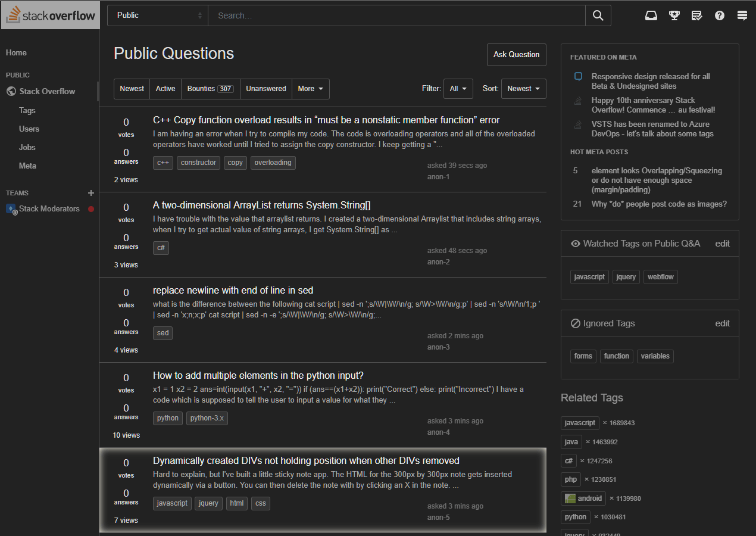Viewport: 756px width, 536px height.
Task: Open the site switcher icon
Action: [x=742, y=15]
